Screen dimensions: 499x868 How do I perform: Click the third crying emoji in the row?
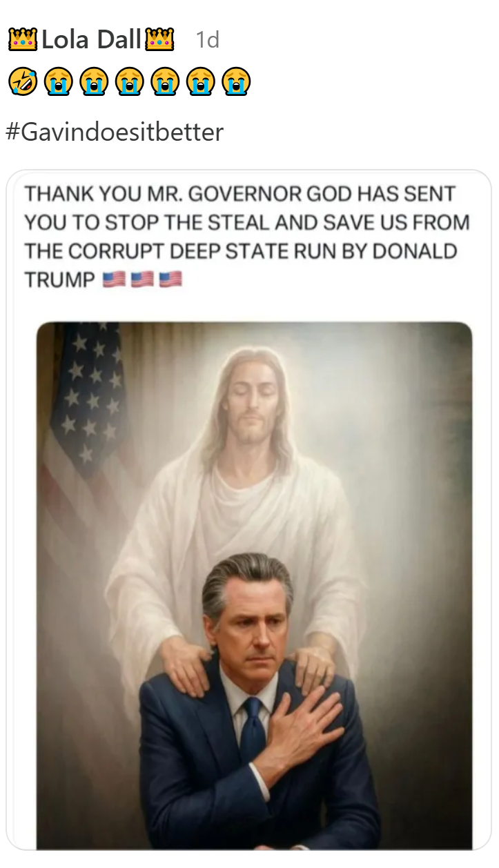129,82
